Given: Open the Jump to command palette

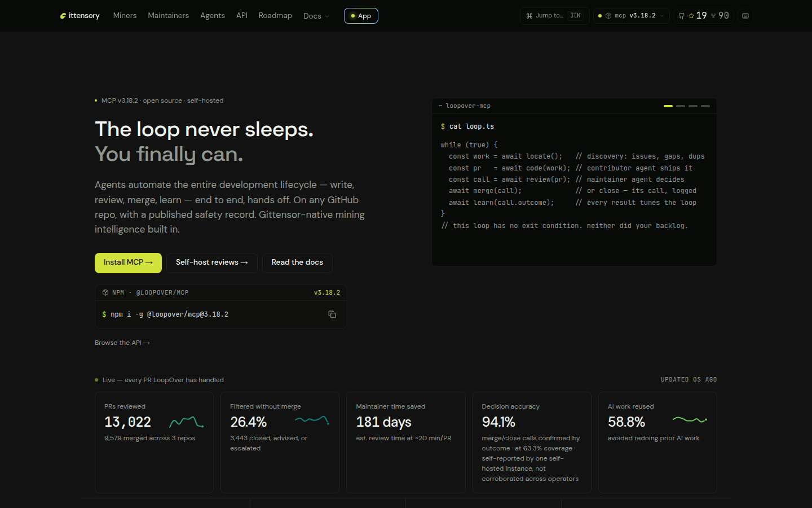Looking at the screenshot, I should (x=554, y=16).
